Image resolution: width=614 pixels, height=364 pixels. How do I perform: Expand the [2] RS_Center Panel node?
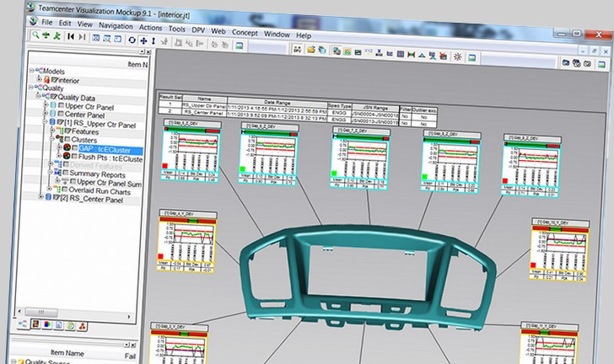click(40, 197)
